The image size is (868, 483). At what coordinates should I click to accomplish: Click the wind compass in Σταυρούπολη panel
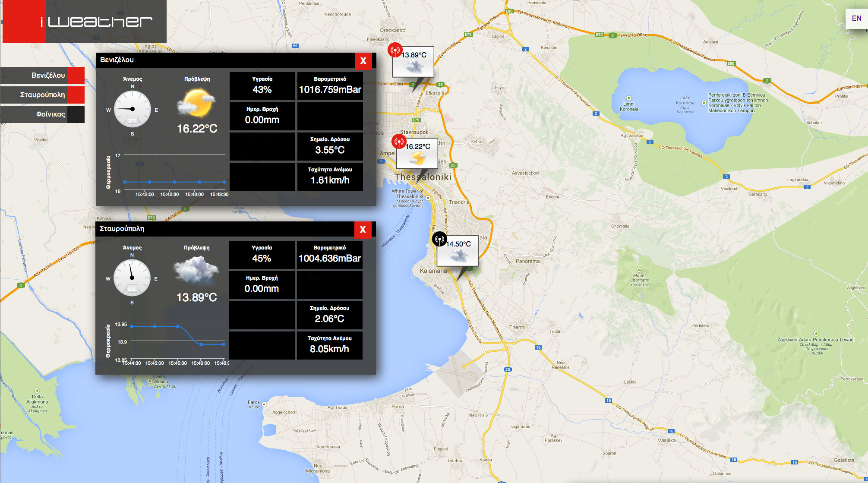click(132, 278)
